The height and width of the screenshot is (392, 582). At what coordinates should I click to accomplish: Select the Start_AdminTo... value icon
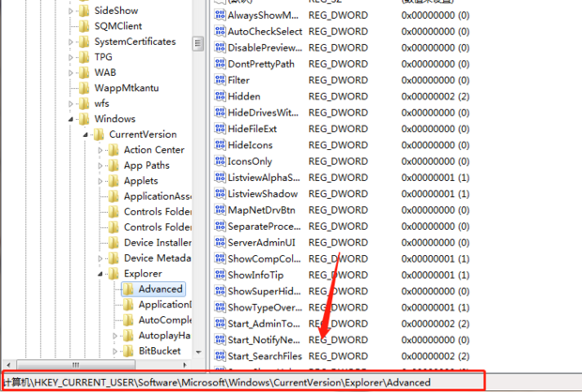pos(220,324)
